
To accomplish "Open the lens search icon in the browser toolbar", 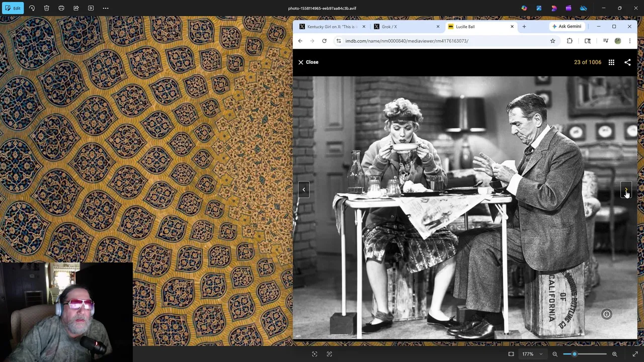I will [x=587, y=41].
